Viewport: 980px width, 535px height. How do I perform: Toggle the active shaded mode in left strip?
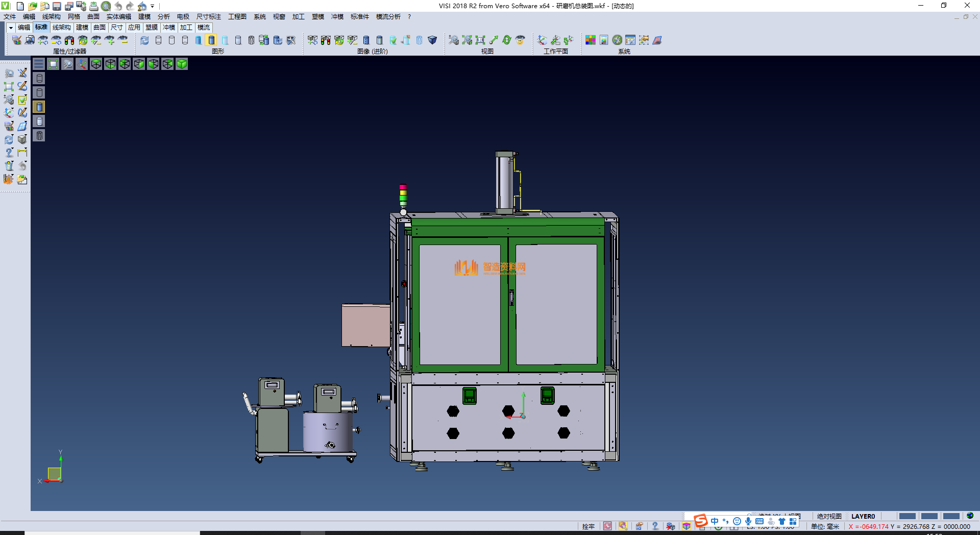pyautogui.click(x=39, y=107)
